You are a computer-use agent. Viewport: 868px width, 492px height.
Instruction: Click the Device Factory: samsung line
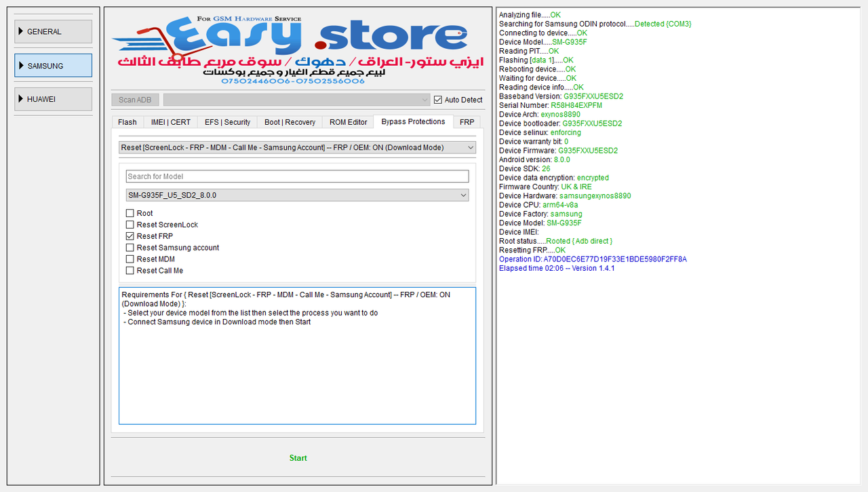click(x=540, y=214)
